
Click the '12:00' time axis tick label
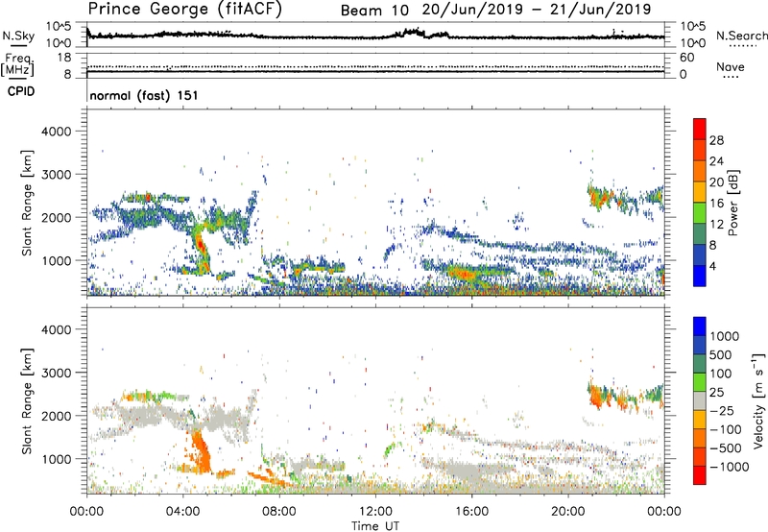click(375, 512)
